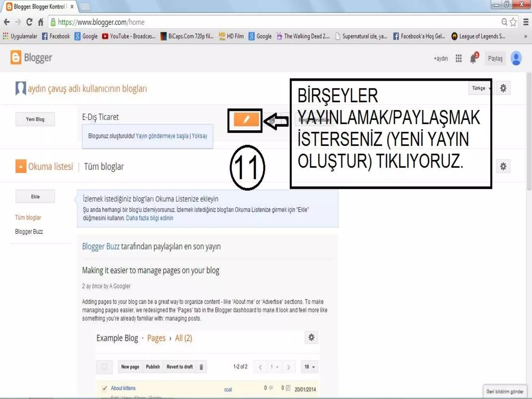Click the Geri bildirim gönder button

505,391
